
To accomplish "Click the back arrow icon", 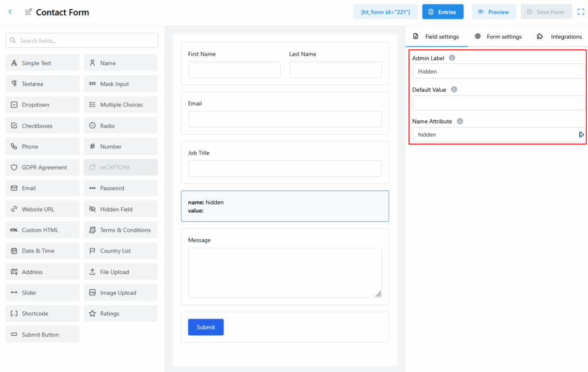I will click(10, 11).
